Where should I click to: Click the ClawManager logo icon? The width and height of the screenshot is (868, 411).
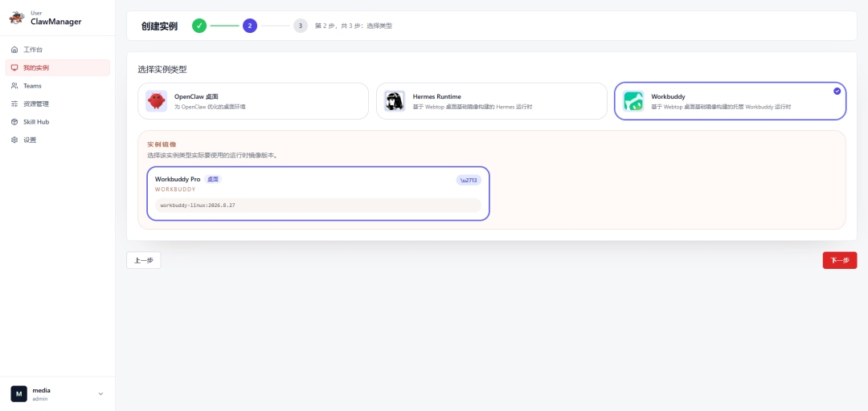(17, 18)
